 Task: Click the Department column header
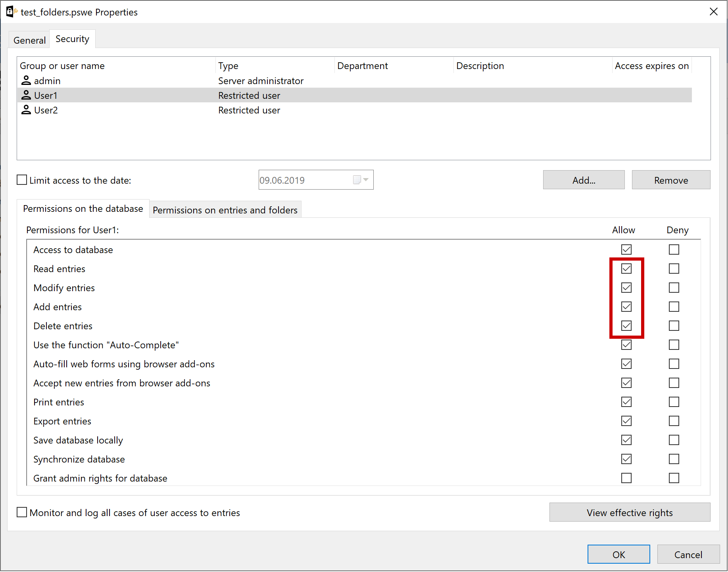point(394,65)
